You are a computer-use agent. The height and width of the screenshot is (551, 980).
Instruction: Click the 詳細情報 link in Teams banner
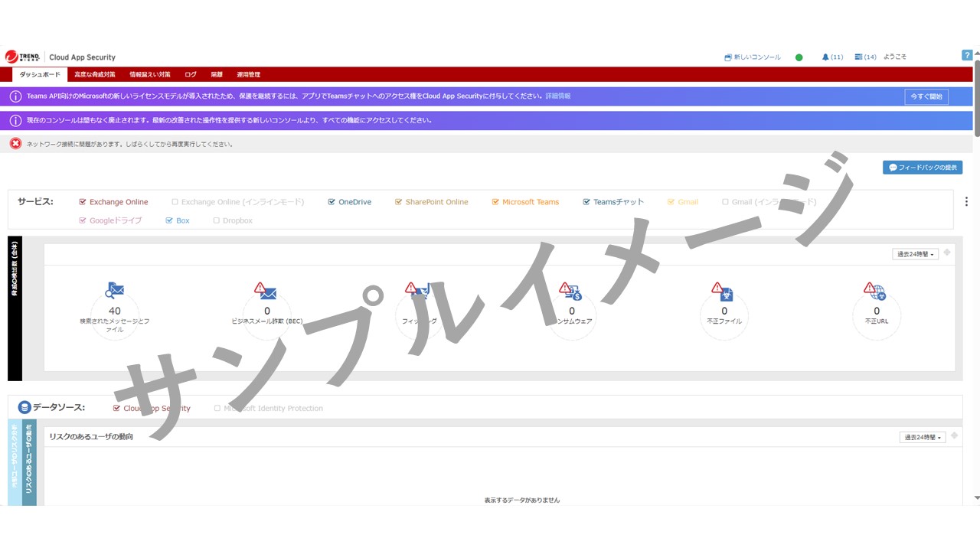[557, 96]
